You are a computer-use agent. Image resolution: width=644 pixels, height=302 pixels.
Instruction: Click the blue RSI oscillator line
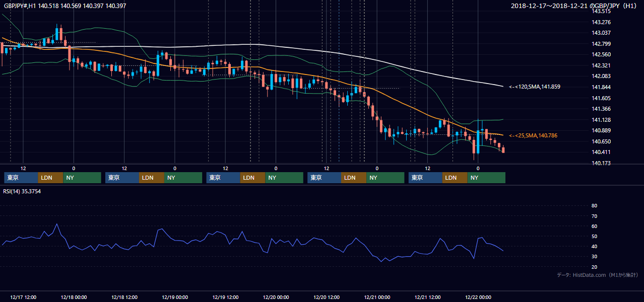(x=252, y=242)
